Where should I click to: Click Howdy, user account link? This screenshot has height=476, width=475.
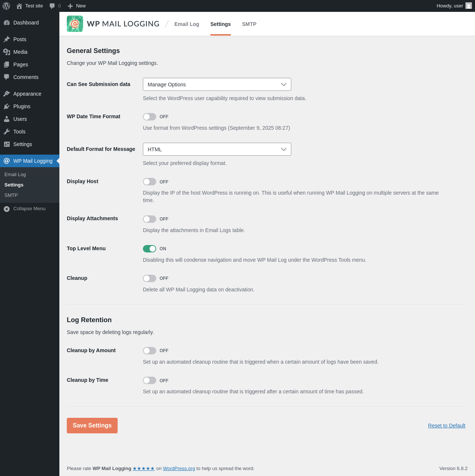tap(450, 6)
